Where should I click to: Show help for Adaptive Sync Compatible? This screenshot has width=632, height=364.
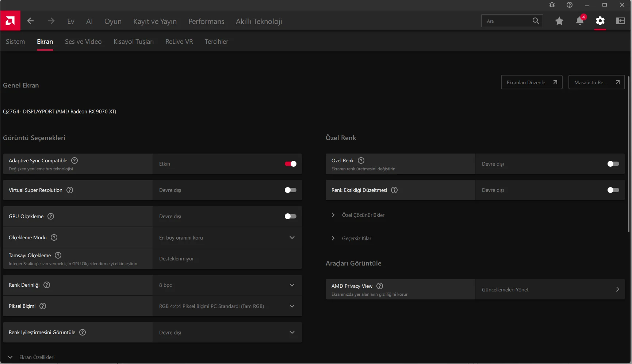click(74, 160)
